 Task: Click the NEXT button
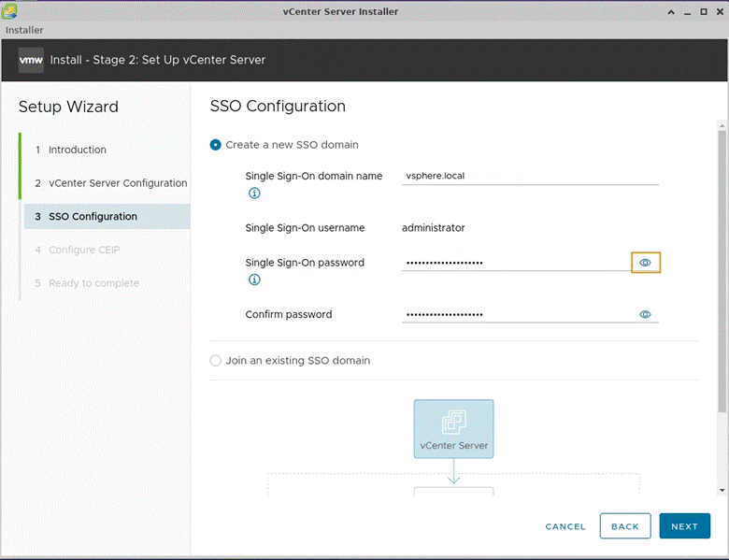(684, 526)
